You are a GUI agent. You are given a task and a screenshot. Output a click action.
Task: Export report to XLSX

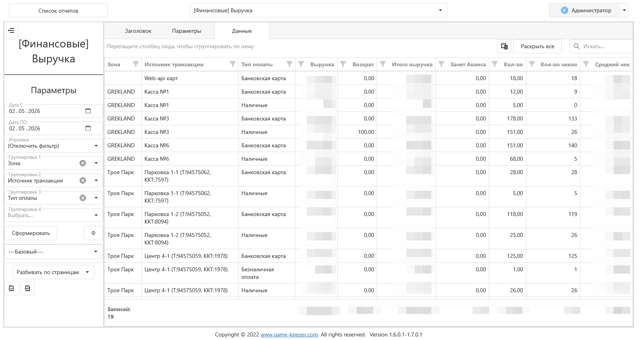[11, 288]
